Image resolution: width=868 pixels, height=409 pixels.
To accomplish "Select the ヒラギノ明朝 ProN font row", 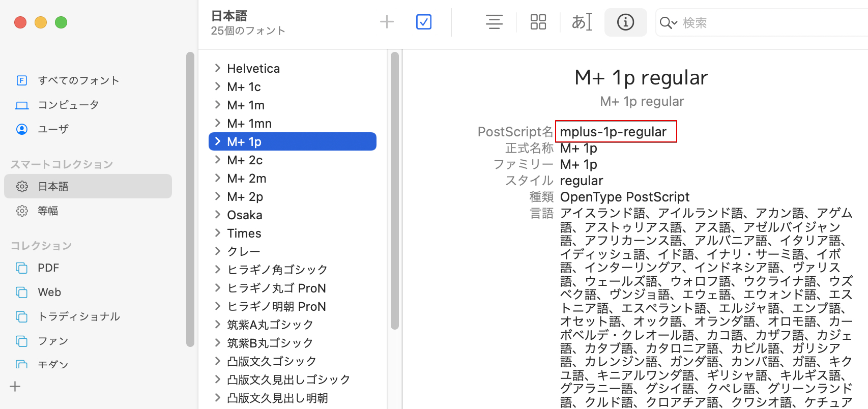I will [293, 306].
